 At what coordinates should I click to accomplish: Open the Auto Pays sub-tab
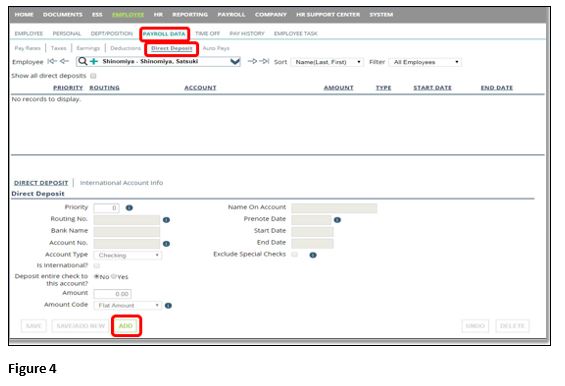tap(216, 48)
